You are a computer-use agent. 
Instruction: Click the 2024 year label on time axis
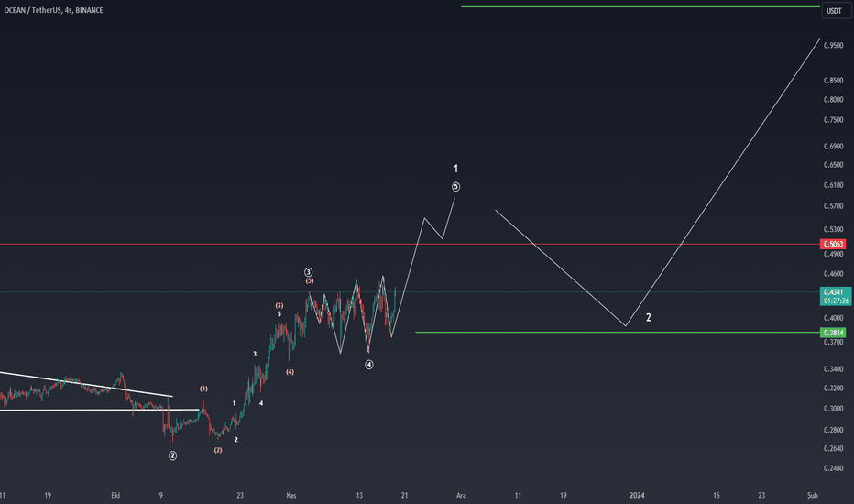tap(637, 495)
